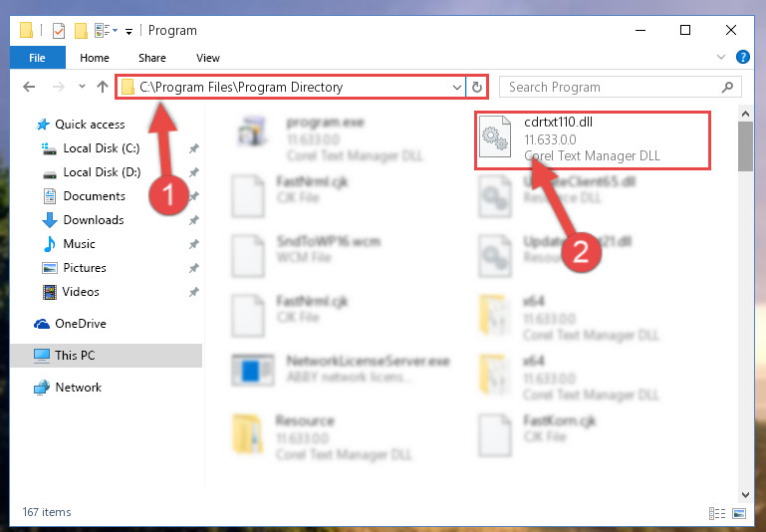Screen dimensions: 766x532
Task: Select the cdrtxt110.dll file
Action: pos(592,140)
